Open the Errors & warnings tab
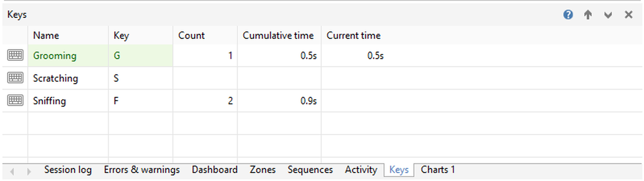Viewport: 644px width, 181px height. [141, 170]
